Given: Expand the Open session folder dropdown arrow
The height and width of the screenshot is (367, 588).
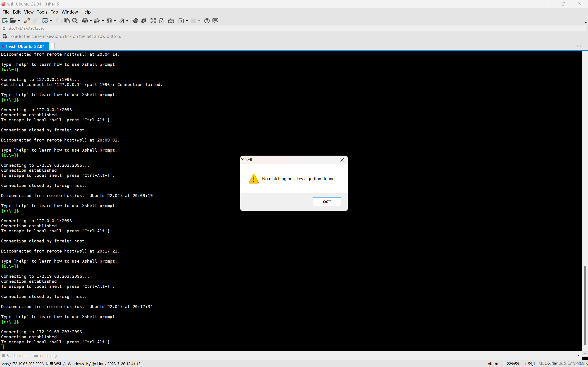Looking at the screenshot, I should tap(19, 21).
